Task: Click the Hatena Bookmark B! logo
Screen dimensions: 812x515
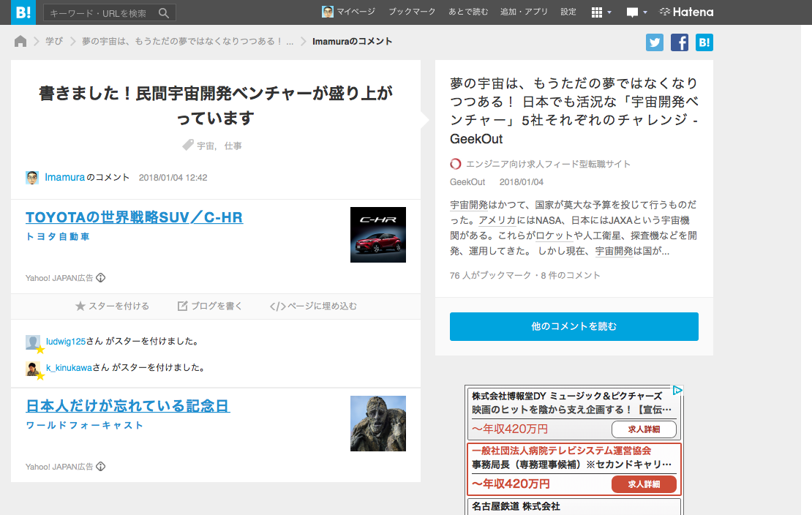Action: pos(23,12)
